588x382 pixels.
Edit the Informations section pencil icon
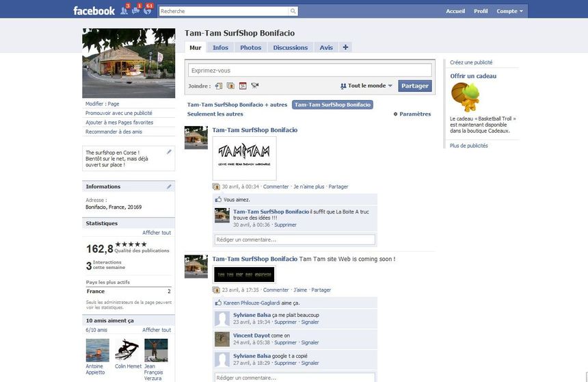click(169, 186)
